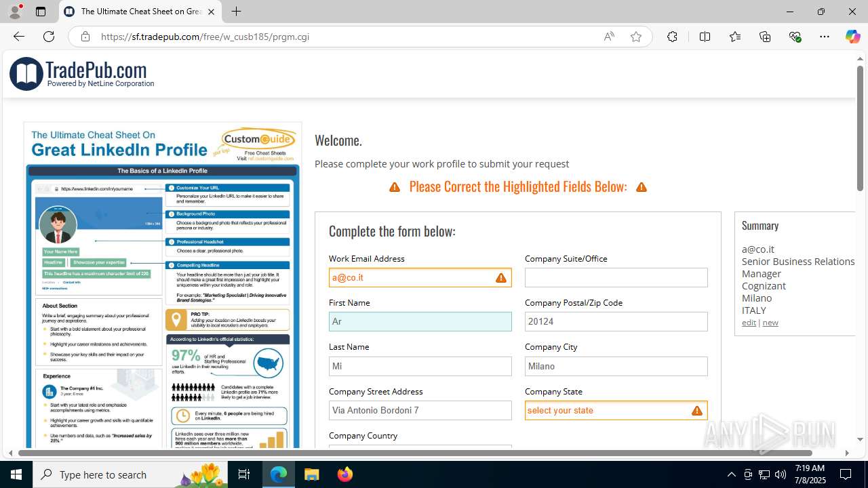Open Microsoft Edge from the taskbar
Screen dimensions: 868x488
tap(279, 474)
